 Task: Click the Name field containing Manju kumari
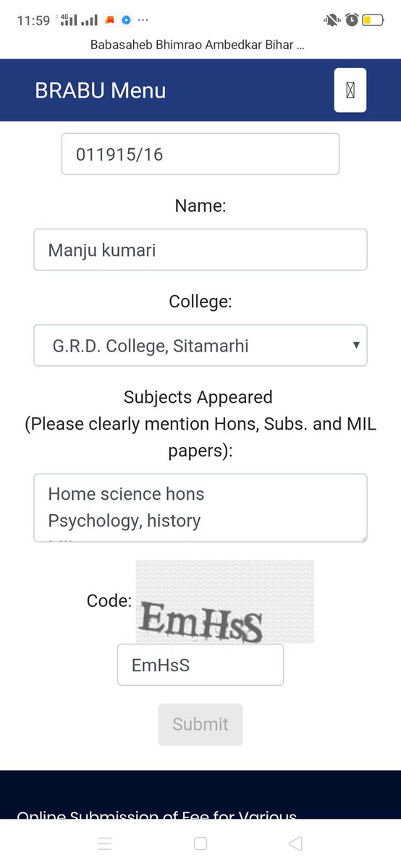[200, 250]
